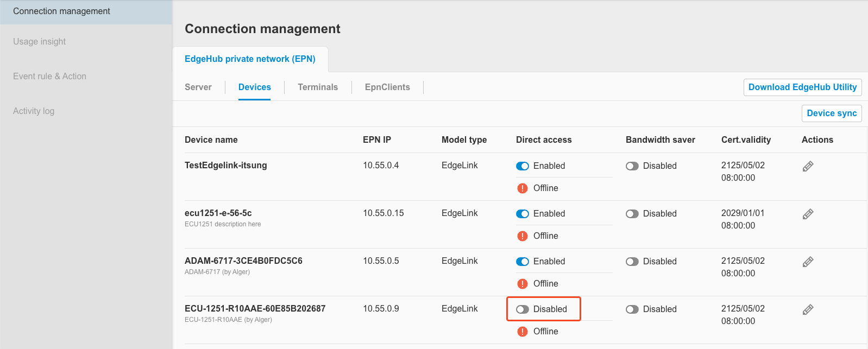Screen dimensions: 868x349
Task: Click device name TestEdgelink-itsung
Action: [226, 166]
